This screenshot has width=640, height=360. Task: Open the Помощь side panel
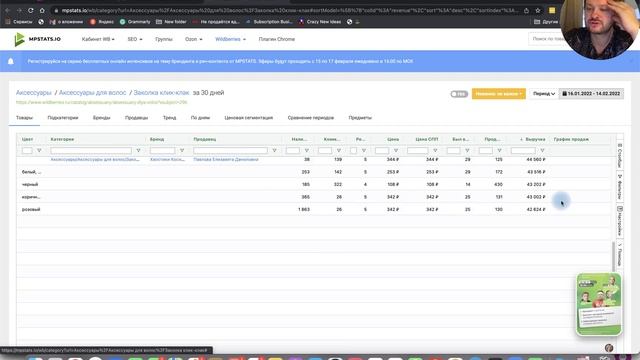coord(620,255)
